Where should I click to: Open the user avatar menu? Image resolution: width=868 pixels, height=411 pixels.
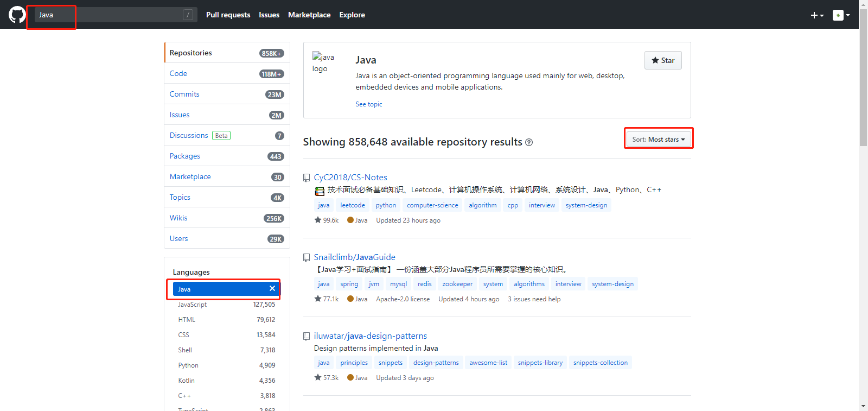841,15
